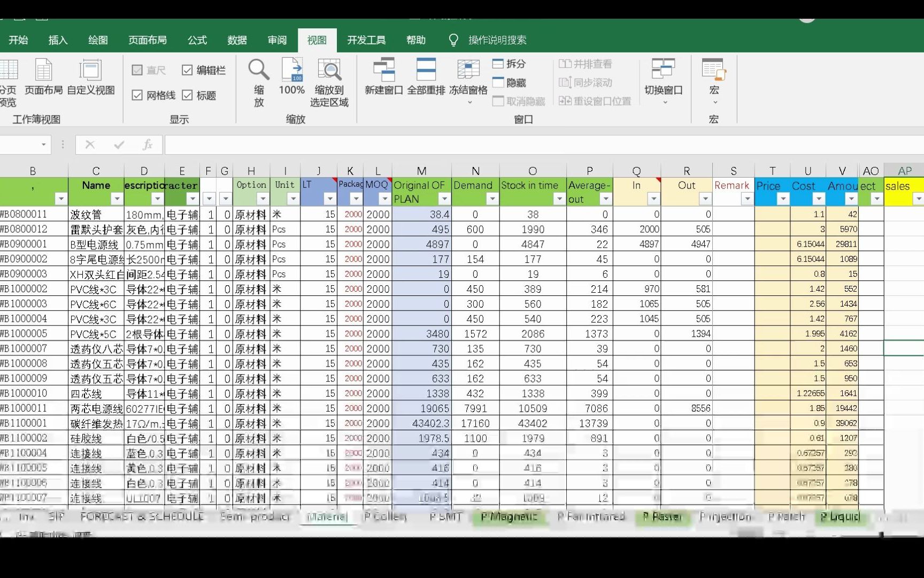Open the MOQ column filter dropdown
924x578 pixels.
(384, 199)
